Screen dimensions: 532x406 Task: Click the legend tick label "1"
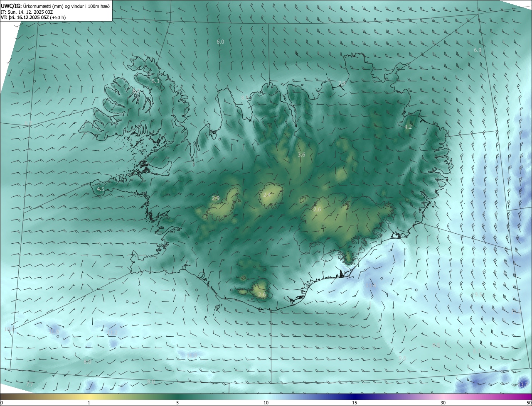(x=89, y=403)
